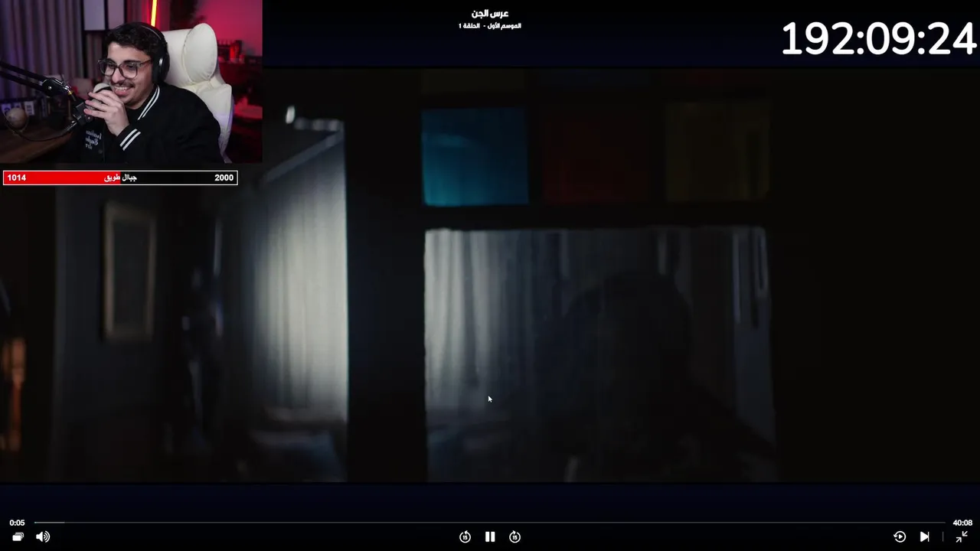
Task: Click the season and episode subtitle
Action: coord(490,26)
